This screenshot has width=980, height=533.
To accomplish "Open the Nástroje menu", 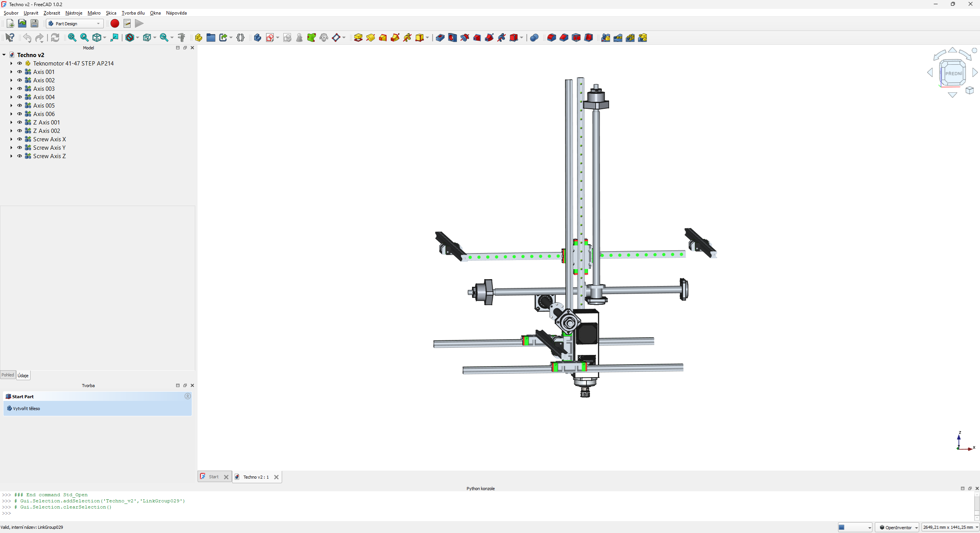I will pos(73,13).
